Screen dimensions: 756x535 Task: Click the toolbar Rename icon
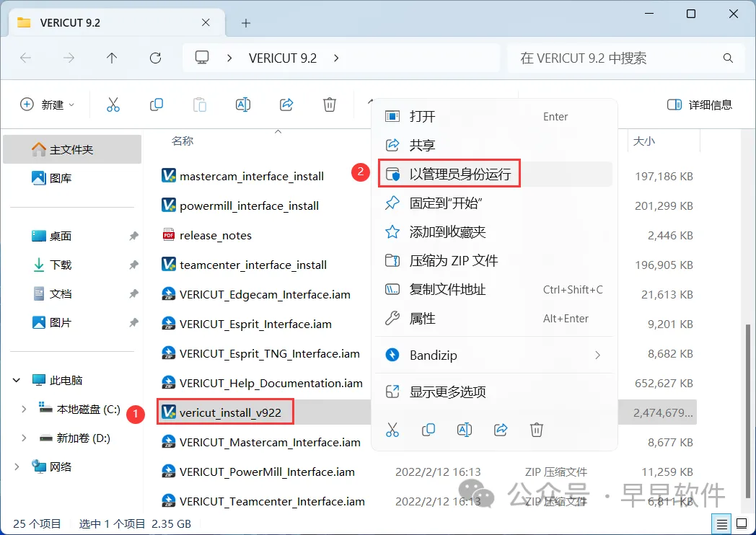point(243,105)
